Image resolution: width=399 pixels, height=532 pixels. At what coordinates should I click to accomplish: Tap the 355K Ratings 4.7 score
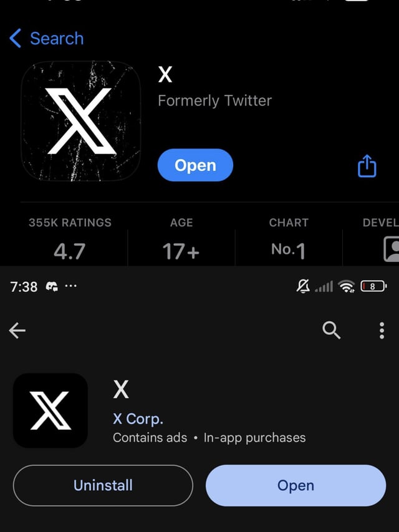[x=70, y=251]
